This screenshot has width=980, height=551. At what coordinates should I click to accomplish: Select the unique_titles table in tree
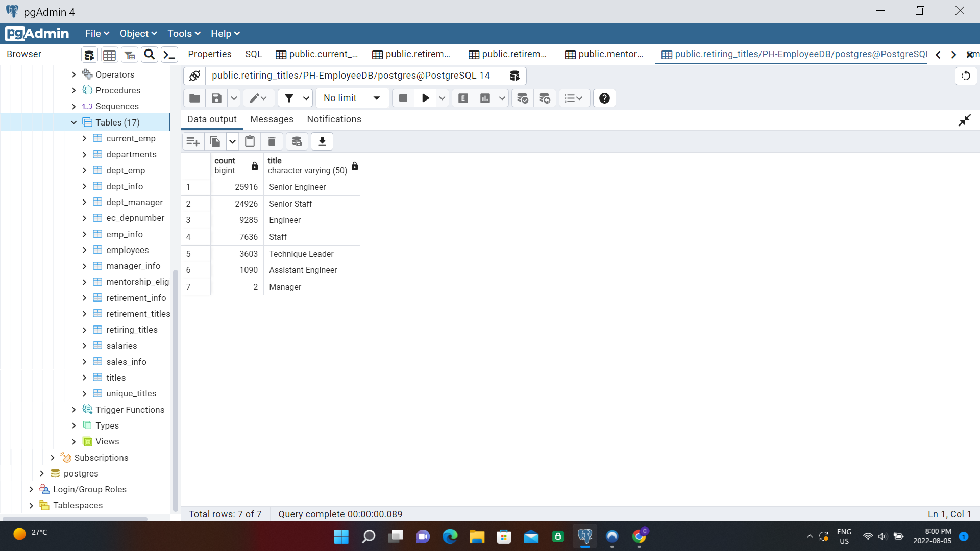tap(131, 393)
